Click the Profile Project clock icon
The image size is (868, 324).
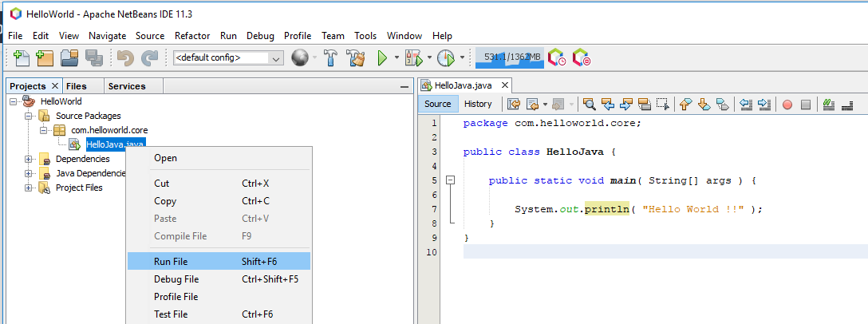tap(446, 57)
